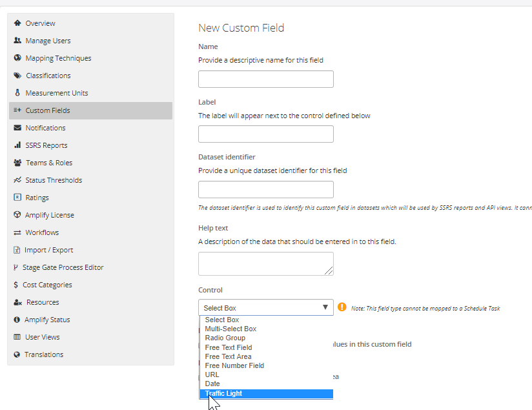This screenshot has height=410, width=532.
Task: Click the orange warning icon beside Control
Action: 342,307
